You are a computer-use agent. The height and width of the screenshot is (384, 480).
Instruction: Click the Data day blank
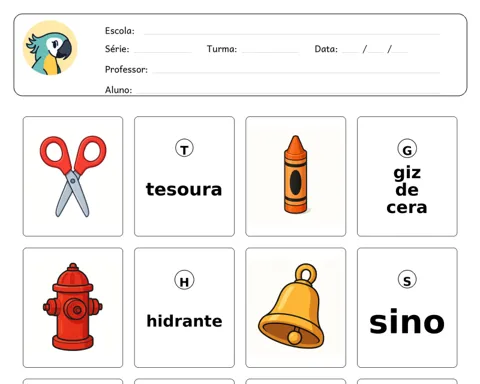coord(351,52)
